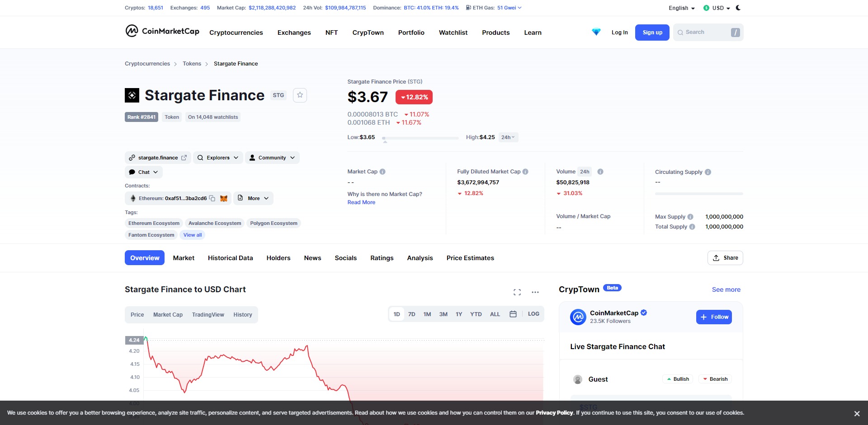Open chart more options ellipsis
This screenshot has height=425, width=868.
click(x=535, y=292)
